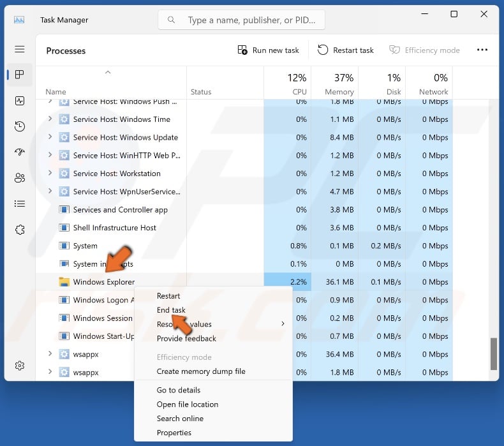Click Service Host: Windows Update 8.4 MB
This screenshot has width=504, height=446.
click(x=342, y=138)
